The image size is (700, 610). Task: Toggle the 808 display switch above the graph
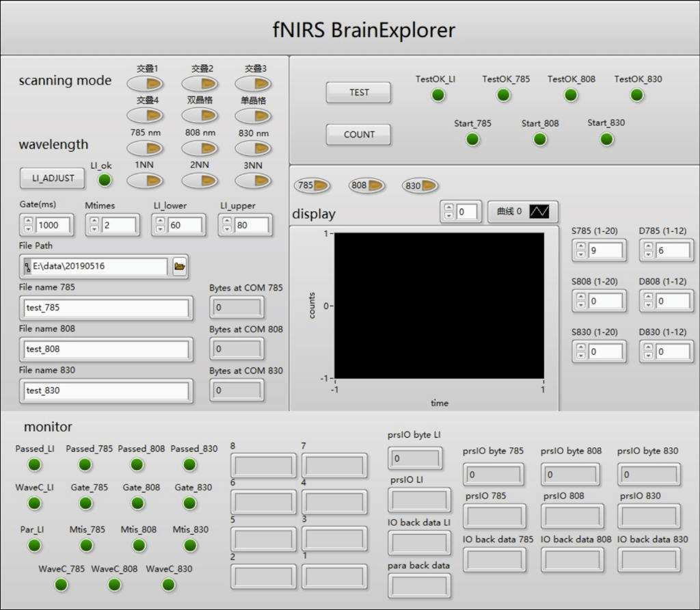pos(367,185)
